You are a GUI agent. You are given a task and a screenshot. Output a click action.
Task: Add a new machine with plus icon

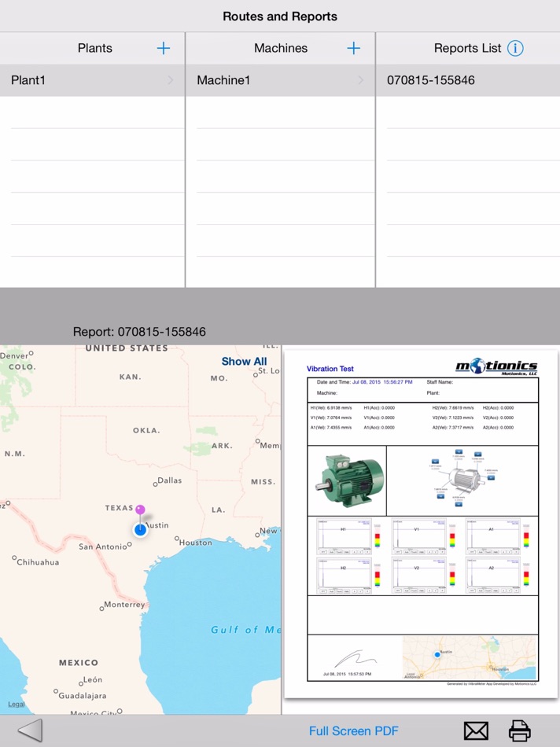point(354,48)
